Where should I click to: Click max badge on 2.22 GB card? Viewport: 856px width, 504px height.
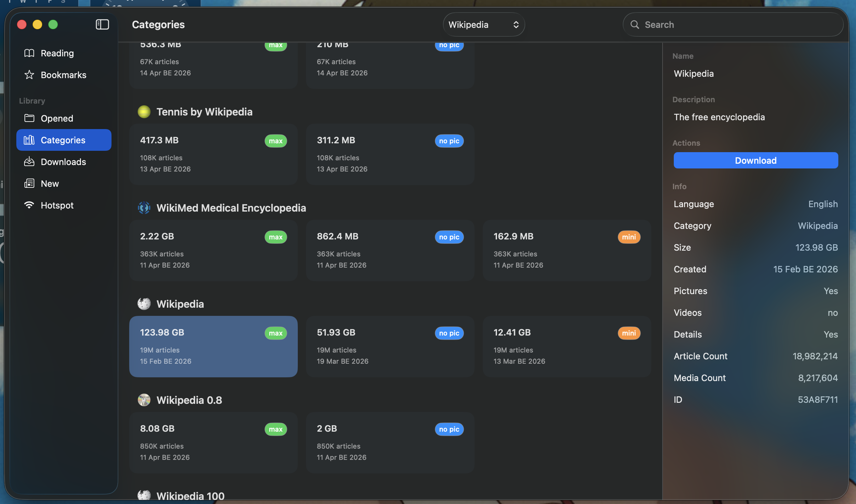276,237
